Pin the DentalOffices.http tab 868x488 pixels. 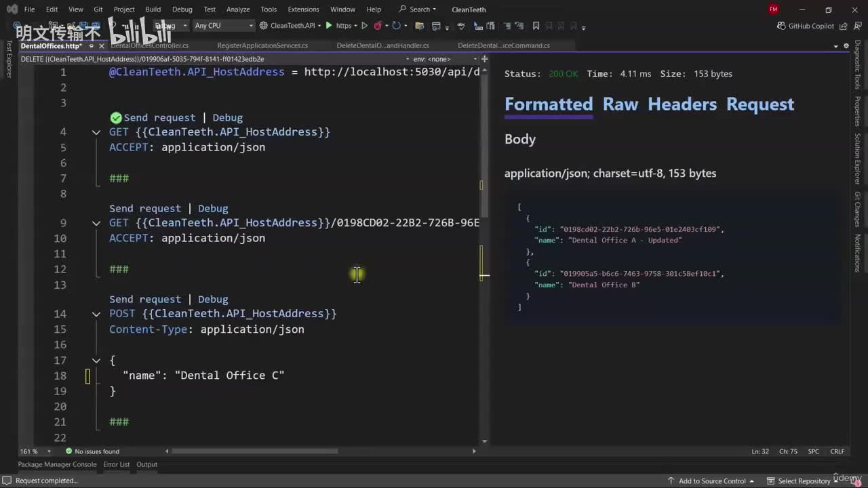(91, 45)
